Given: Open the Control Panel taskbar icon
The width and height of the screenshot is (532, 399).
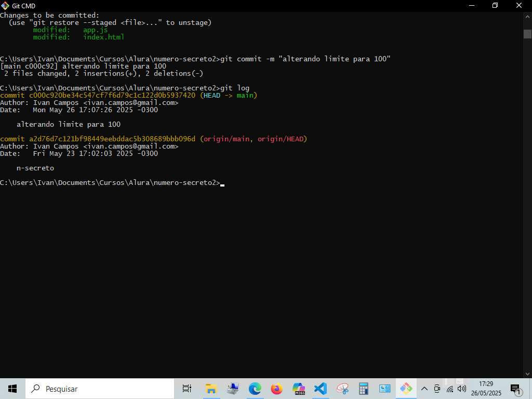Looking at the screenshot, I should pos(385,389).
